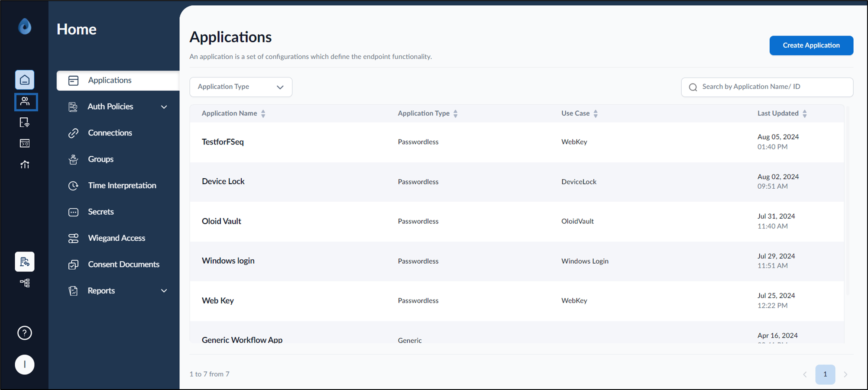This screenshot has height=390, width=868.
Task: Go to Connections in sidebar
Action: [110, 133]
